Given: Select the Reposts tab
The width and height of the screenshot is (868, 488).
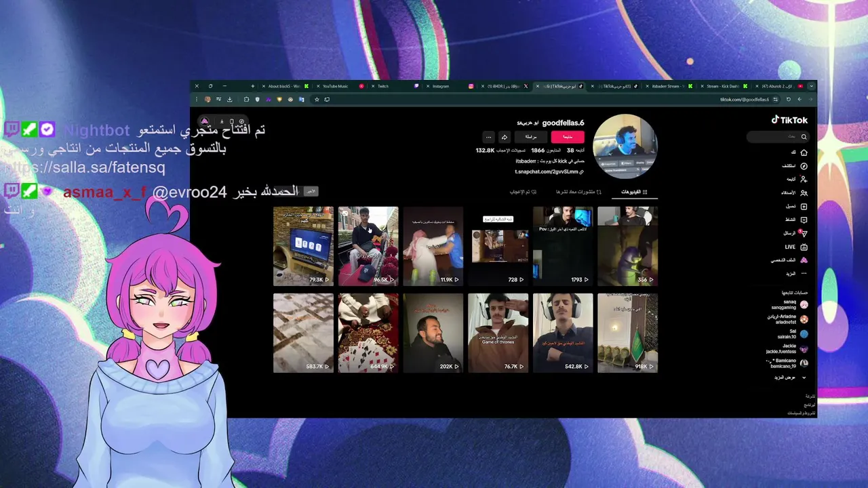Looking at the screenshot, I should (x=578, y=192).
